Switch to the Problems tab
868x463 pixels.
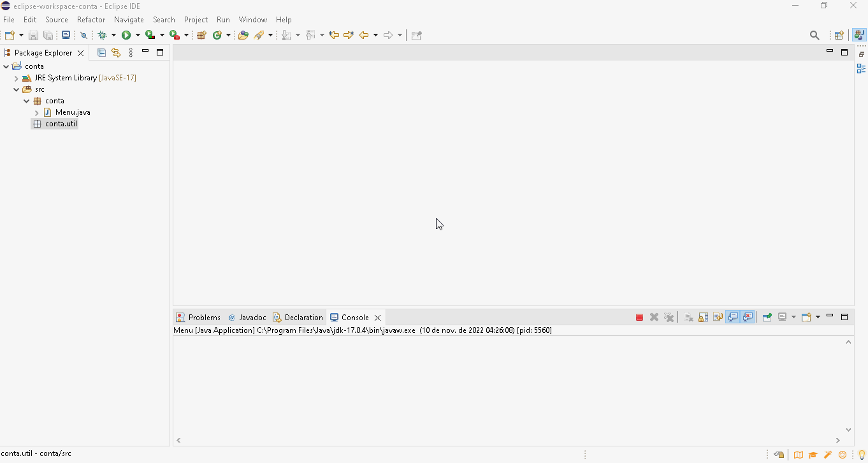click(198, 317)
